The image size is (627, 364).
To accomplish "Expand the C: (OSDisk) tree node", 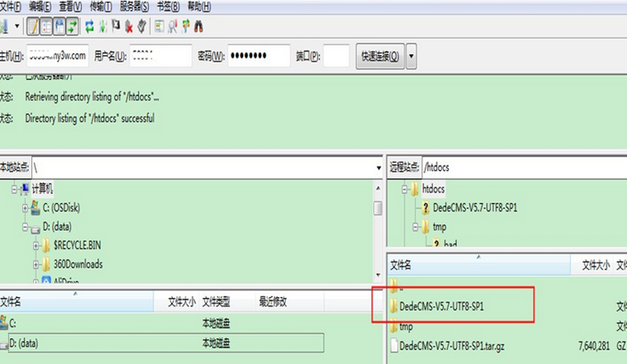I will tap(25, 207).
